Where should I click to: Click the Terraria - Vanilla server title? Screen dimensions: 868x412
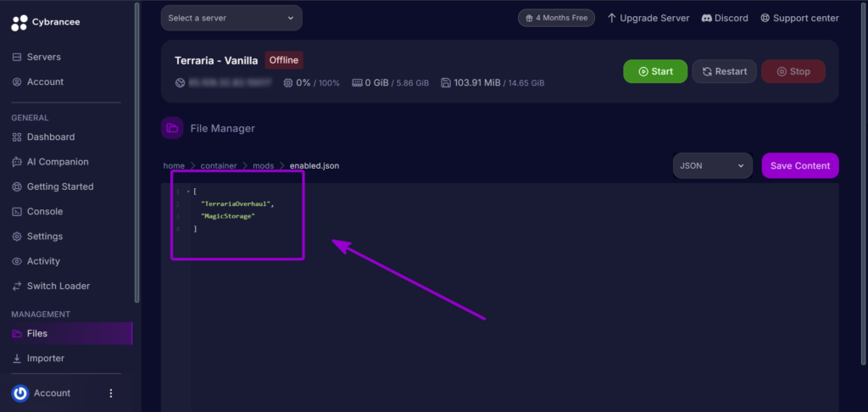(216, 60)
